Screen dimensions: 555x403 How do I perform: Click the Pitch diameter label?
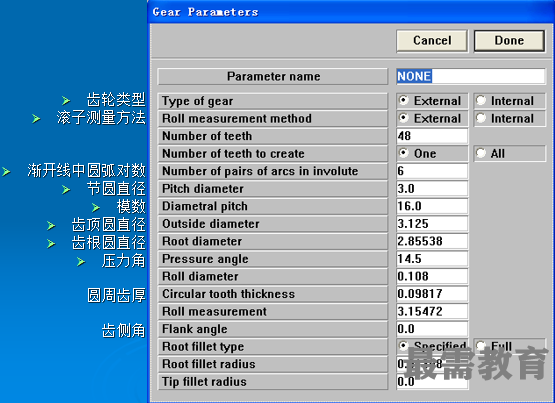(x=273, y=189)
